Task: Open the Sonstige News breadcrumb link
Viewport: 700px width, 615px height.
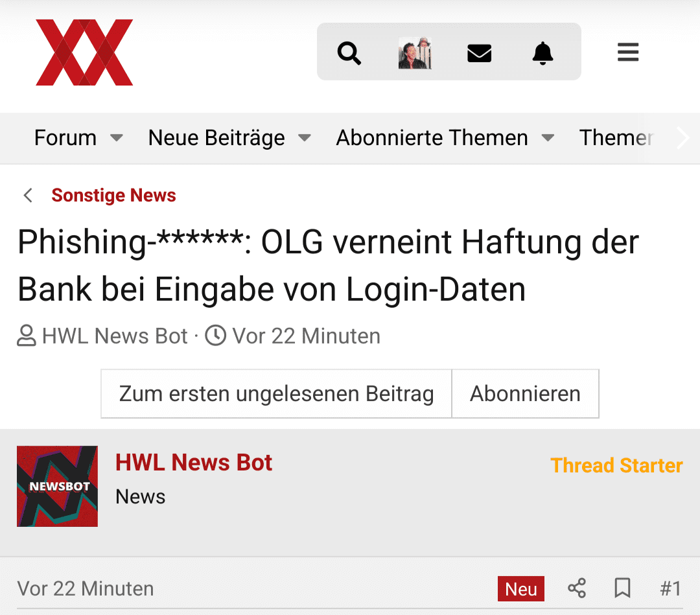Action: 113,195
